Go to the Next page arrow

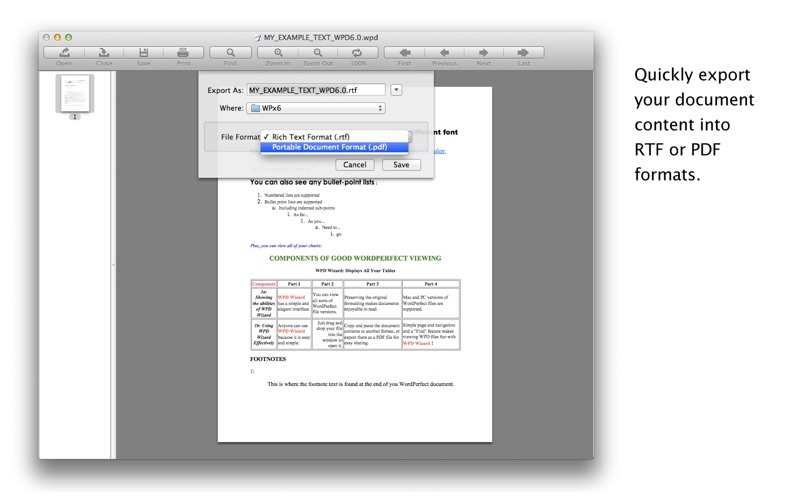(484, 53)
